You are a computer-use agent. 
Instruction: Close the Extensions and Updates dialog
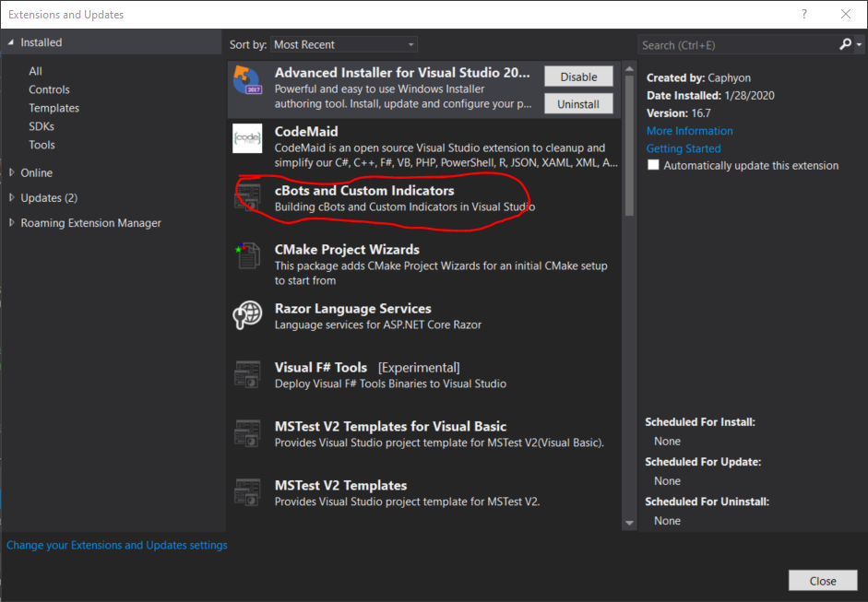pyautogui.click(x=823, y=581)
